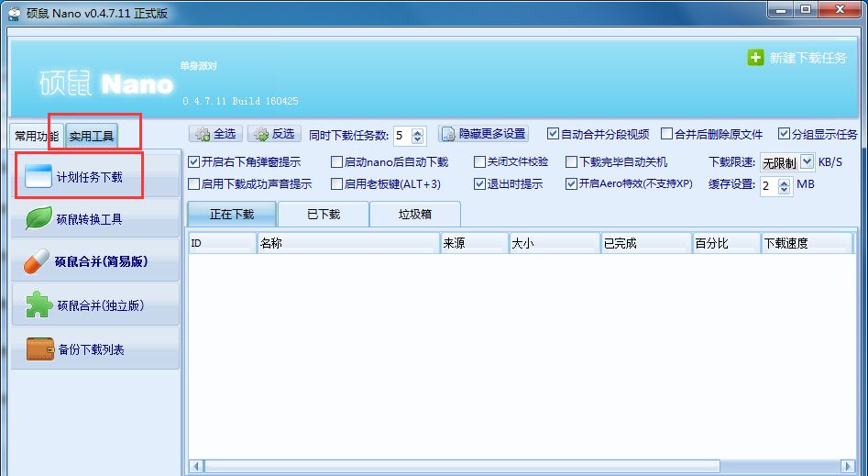
Task: Click the green leaf 硕鼠转换工具 icon
Action: [x=38, y=218]
